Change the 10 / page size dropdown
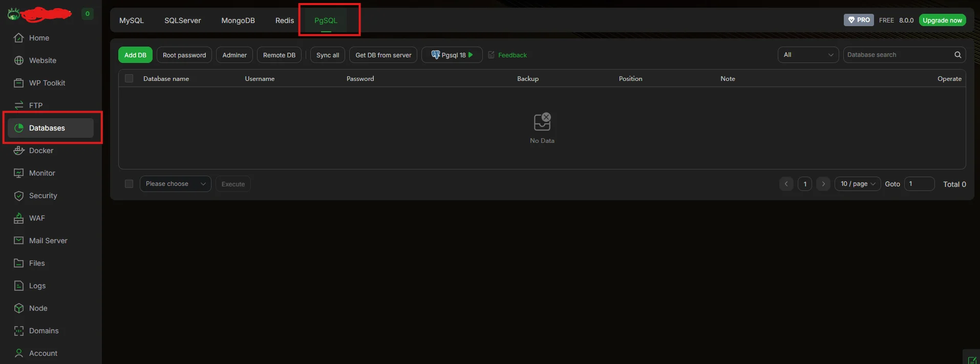Image resolution: width=980 pixels, height=364 pixels. click(x=857, y=184)
